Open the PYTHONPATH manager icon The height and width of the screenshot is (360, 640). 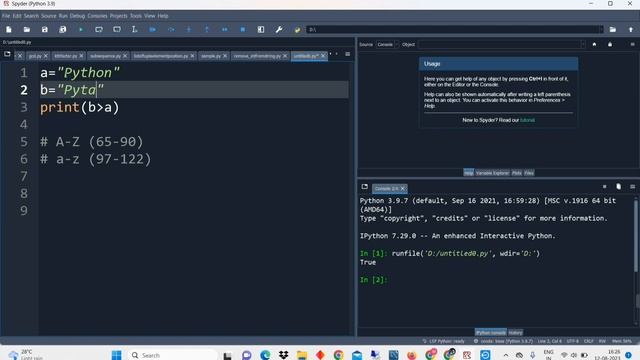point(297,29)
